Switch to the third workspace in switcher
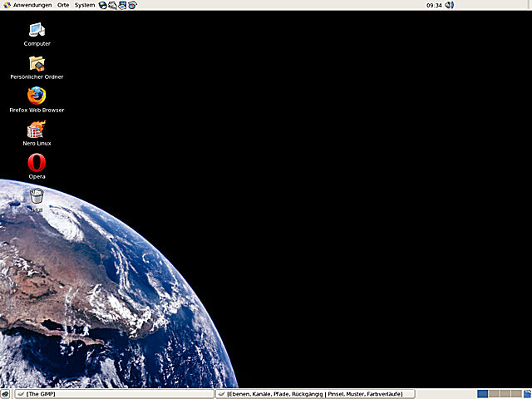Screen dimensions: 532x399 [505, 394]
